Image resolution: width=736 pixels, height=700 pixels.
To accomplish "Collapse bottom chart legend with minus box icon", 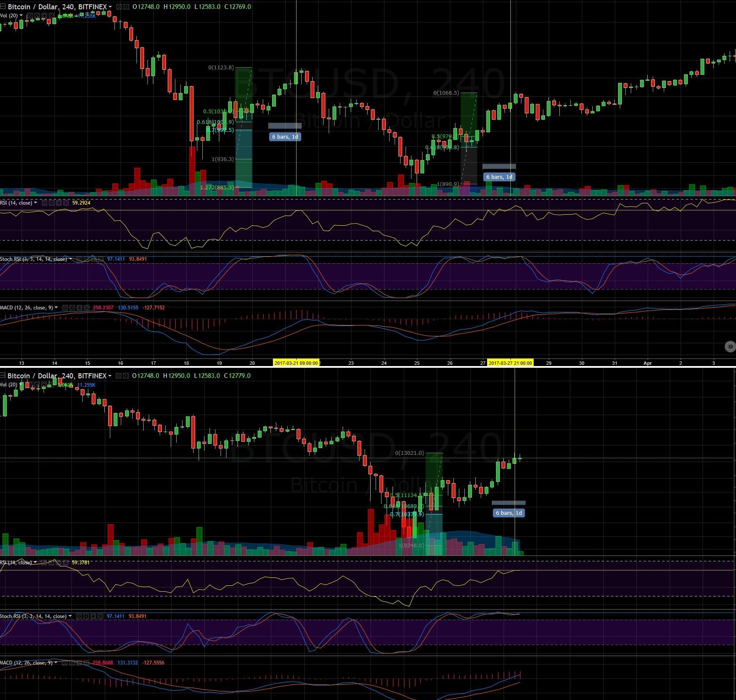I will click(x=3, y=376).
